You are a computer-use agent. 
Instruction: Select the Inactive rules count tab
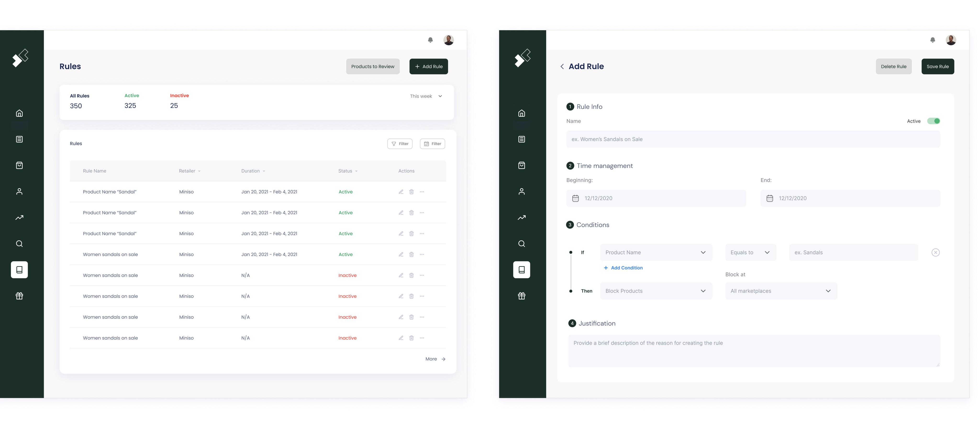tap(179, 101)
